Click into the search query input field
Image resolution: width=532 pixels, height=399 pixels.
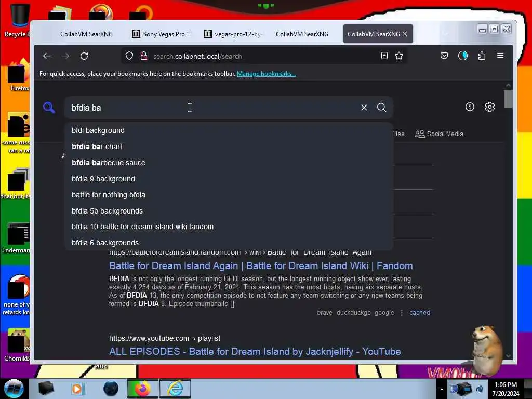tap(212, 108)
